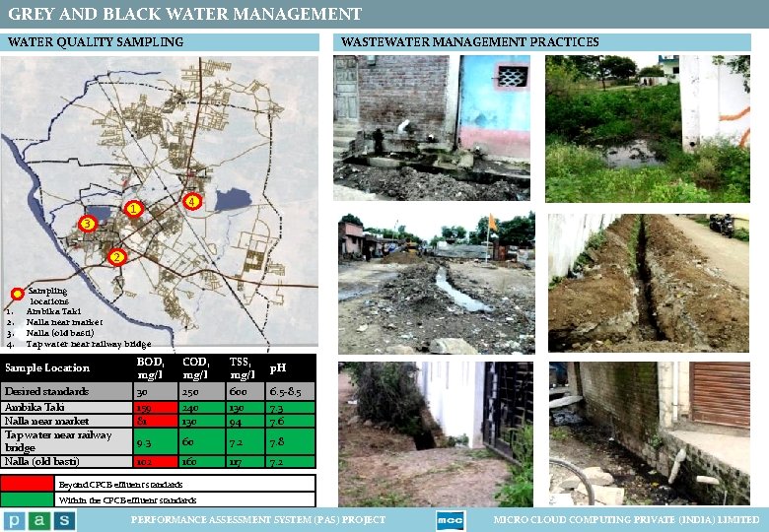
Task: Click 'BOD, mg/l' column header
Action: point(151,368)
